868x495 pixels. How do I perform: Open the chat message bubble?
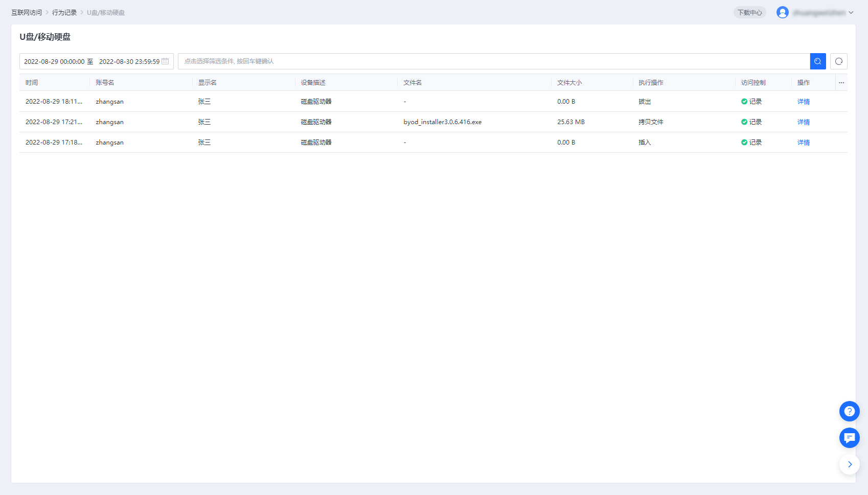850,438
